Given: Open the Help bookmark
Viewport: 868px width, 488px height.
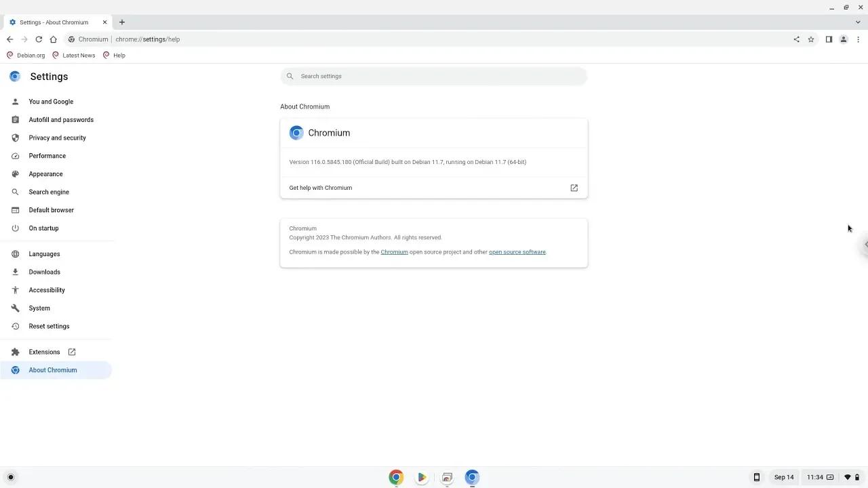Looking at the screenshot, I should coord(114,56).
